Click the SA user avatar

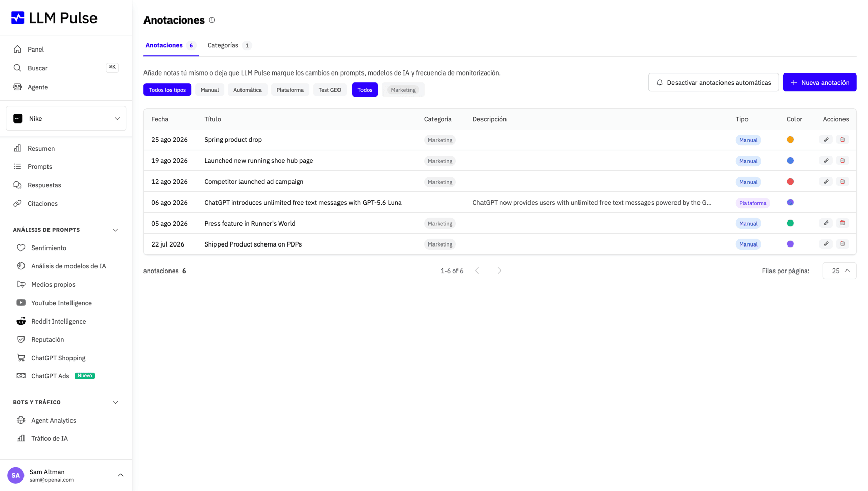pos(16,475)
